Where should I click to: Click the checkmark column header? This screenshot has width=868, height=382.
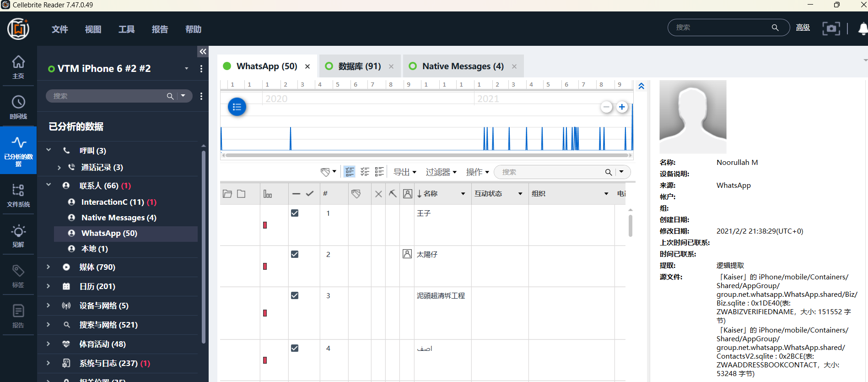[310, 194]
